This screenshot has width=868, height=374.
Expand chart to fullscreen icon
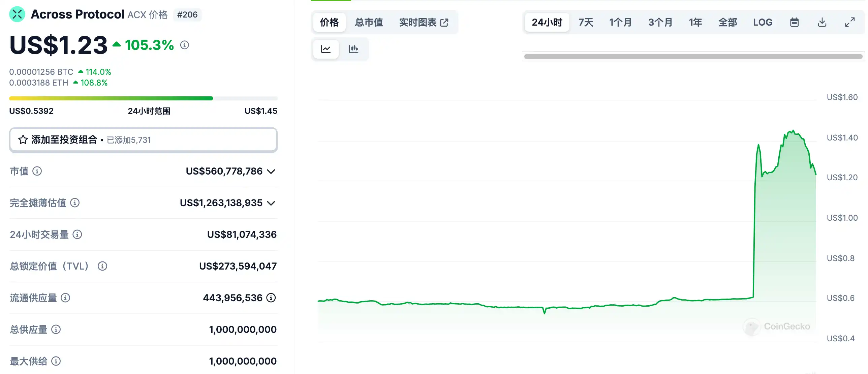(849, 22)
